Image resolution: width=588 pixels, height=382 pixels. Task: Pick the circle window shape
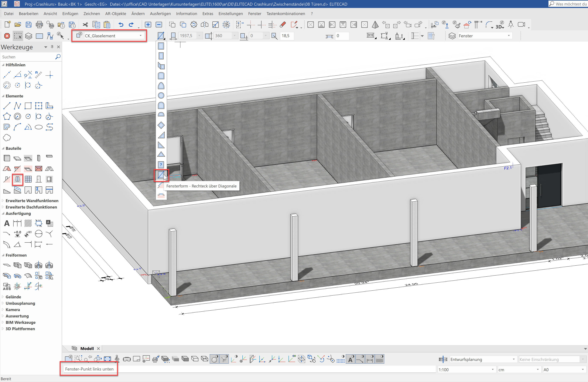161,95
